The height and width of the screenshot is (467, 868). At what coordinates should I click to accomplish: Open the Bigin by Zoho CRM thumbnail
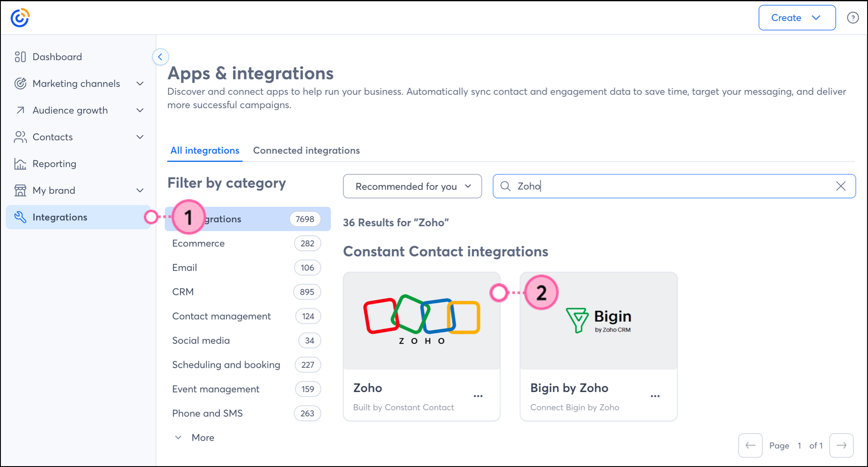coord(599,321)
